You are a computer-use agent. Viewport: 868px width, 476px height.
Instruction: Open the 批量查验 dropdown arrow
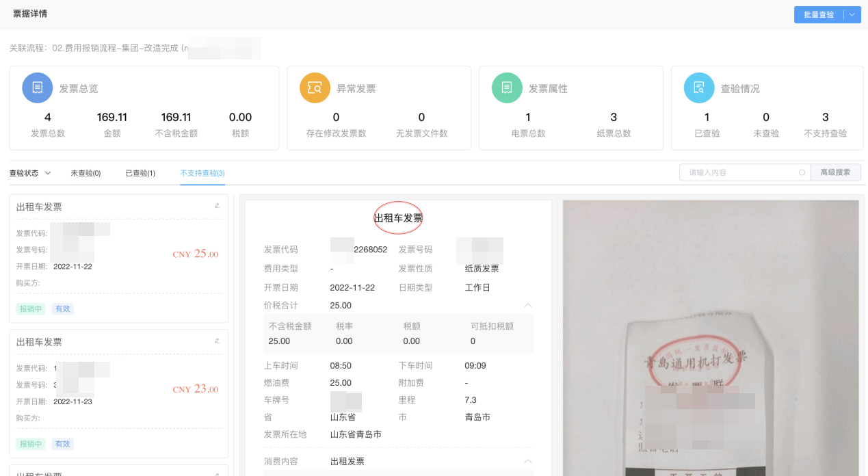[852, 14]
